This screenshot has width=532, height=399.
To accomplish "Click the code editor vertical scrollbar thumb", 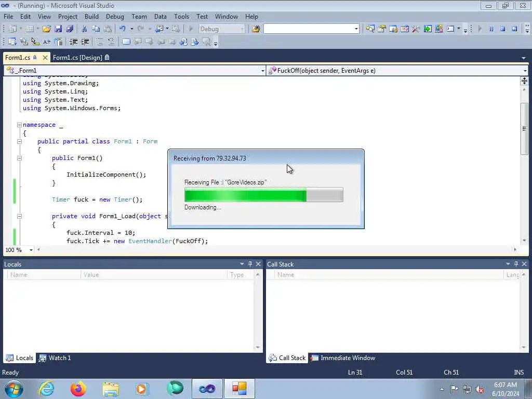I will (x=524, y=128).
